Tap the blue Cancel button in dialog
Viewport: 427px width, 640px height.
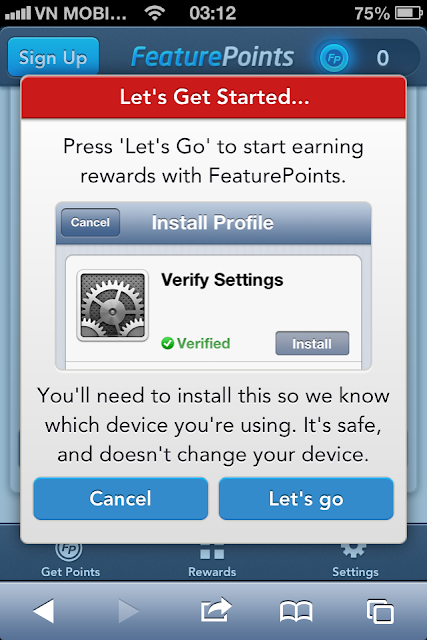(x=120, y=498)
